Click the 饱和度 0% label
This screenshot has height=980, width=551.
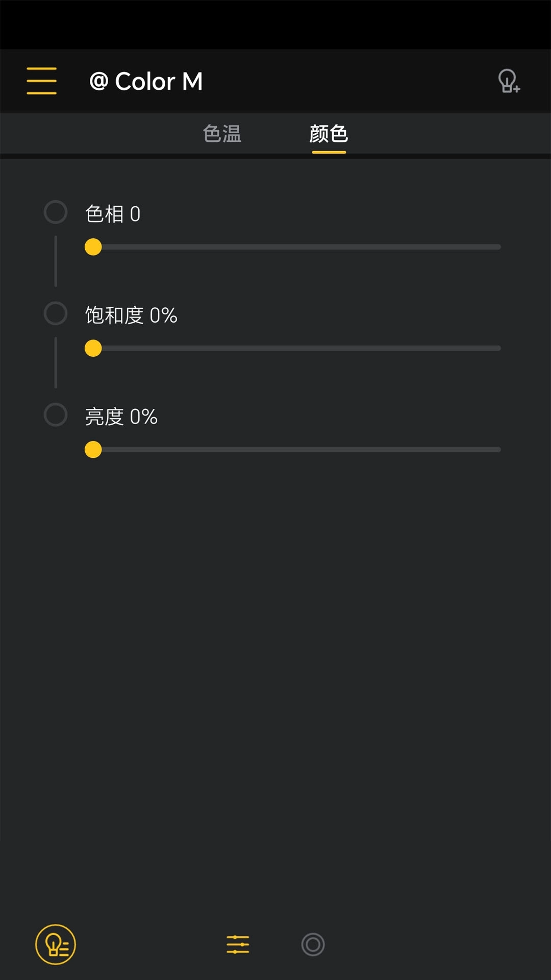(x=131, y=315)
